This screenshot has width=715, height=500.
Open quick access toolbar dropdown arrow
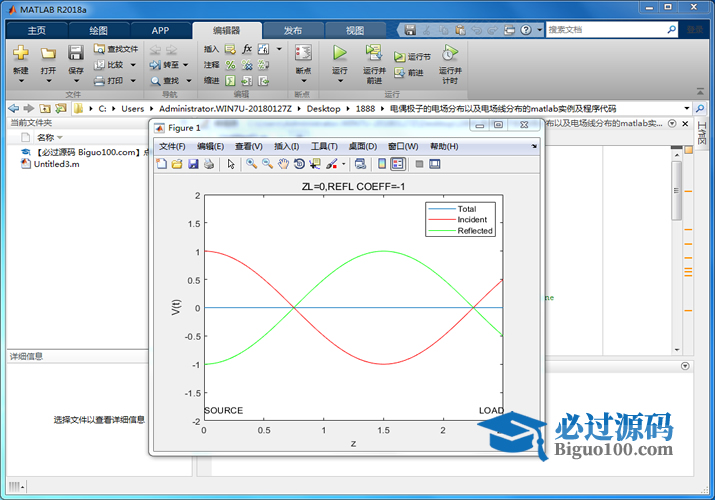point(539,30)
